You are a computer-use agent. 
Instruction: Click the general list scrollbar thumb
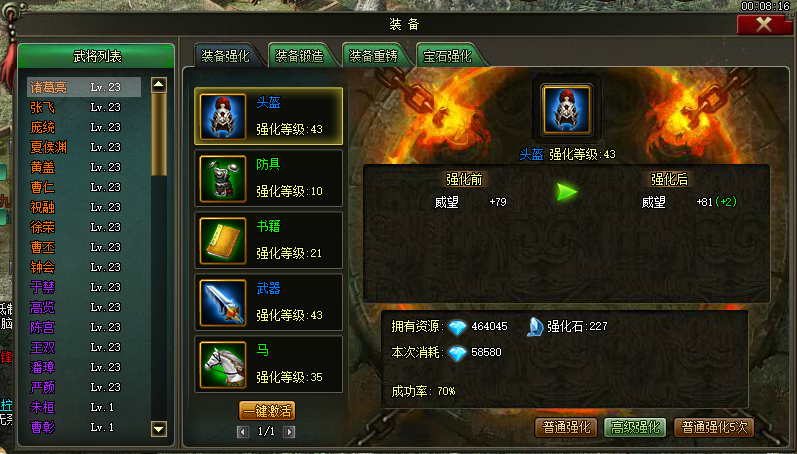click(x=159, y=135)
